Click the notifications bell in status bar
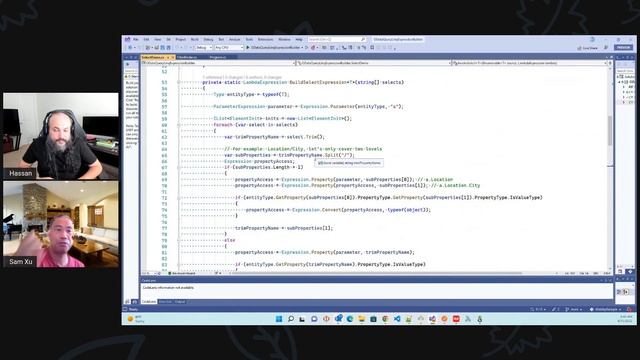This screenshot has width=640, height=360. point(629,309)
